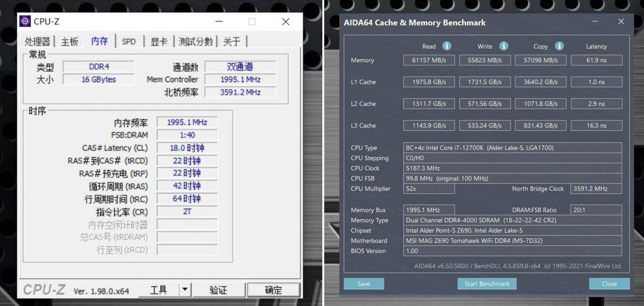This screenshot has height=306, width=644.
Task: Click the Save button in AIDA64
Action: click(363, 284)
